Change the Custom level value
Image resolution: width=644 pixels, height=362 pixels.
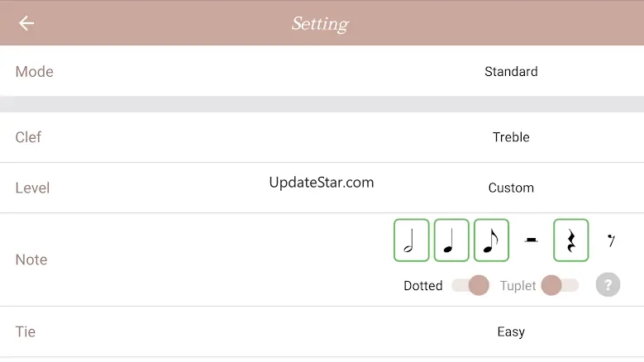coord(511,188)
